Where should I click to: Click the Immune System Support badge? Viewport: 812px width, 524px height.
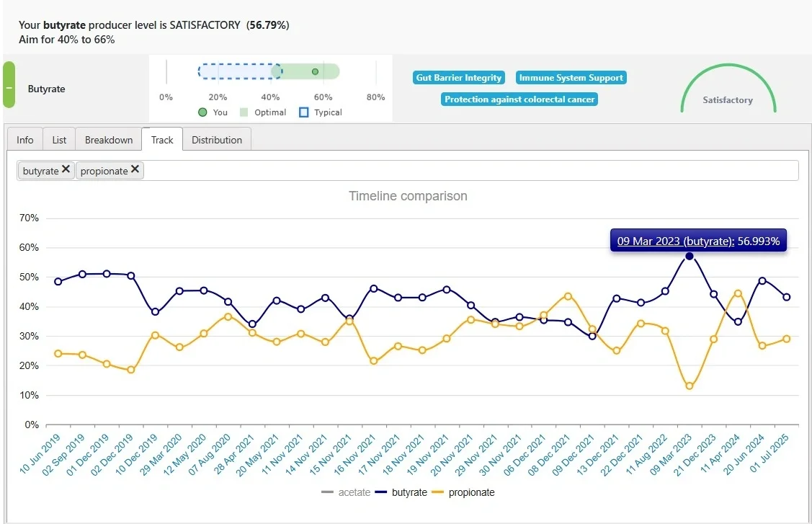click(571, 78)
